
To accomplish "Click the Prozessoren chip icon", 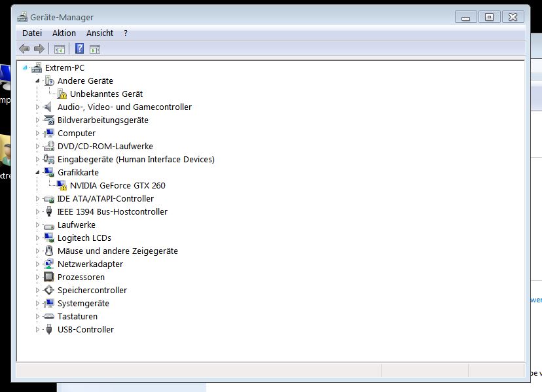I will click(48, 277).
